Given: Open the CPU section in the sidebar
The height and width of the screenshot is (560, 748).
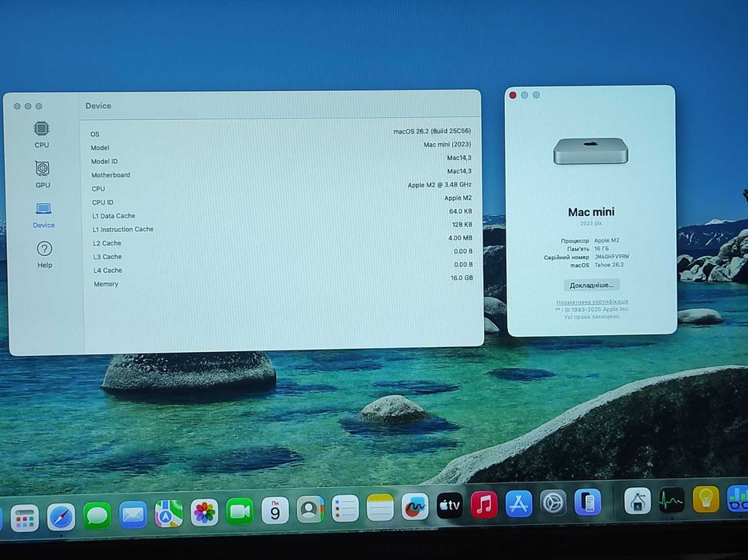Looking at the screenshot, I should coord(42,134).
